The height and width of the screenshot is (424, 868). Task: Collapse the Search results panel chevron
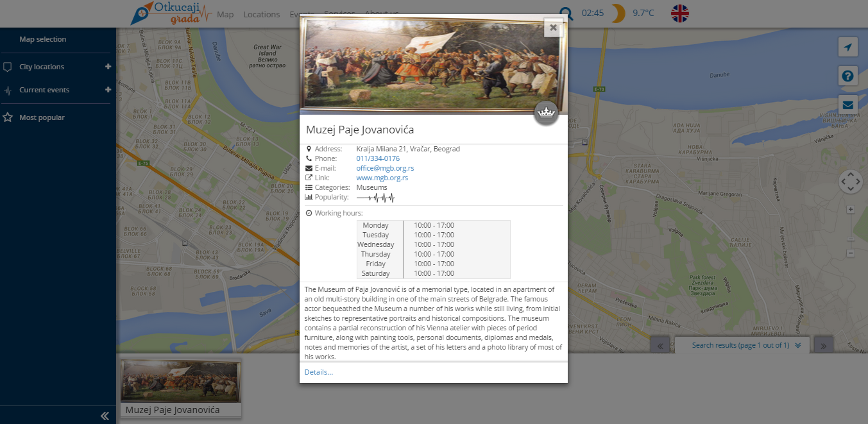point(798,345)
